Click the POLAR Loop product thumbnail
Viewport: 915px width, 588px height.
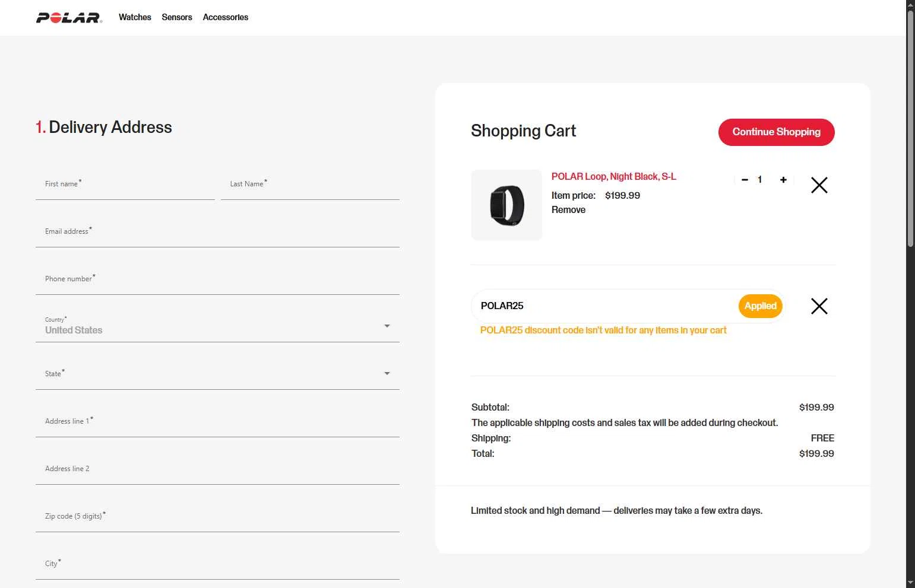click(506, 205)
